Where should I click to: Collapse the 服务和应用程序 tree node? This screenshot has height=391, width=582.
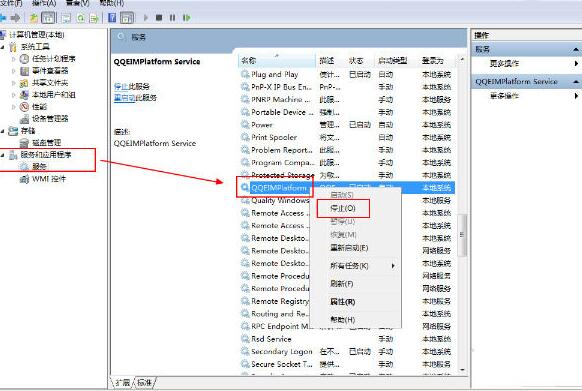[3, 155]
